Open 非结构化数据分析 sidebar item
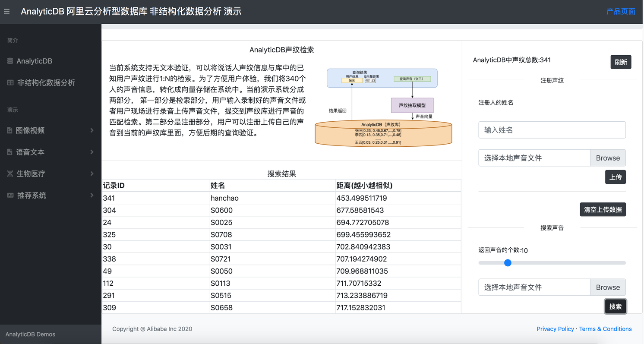 [51, 82]
